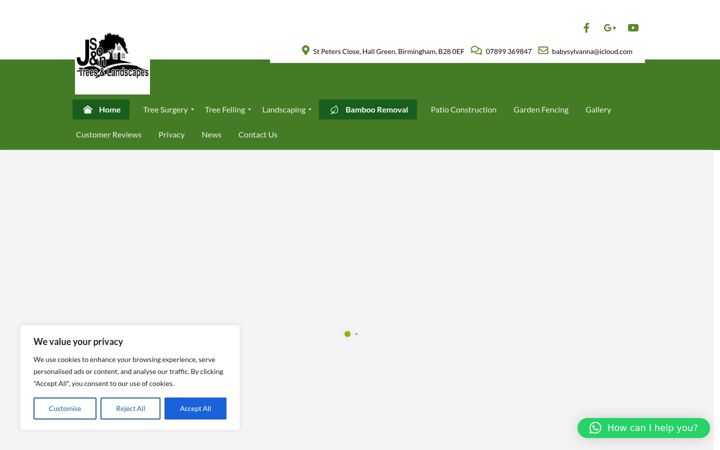This screenshot has width=720, height=450.
Task: Click Accept All cookies button
Action: 196,408
